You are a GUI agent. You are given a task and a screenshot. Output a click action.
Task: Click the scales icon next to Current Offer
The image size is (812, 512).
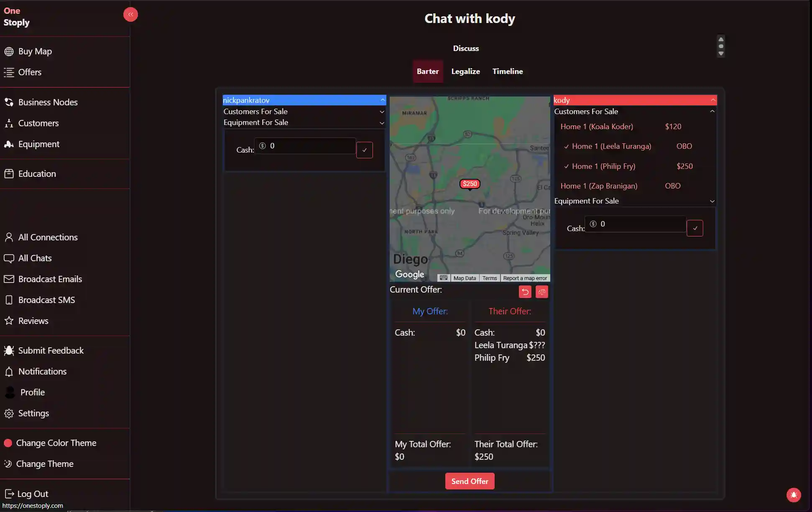pos(541,291)
